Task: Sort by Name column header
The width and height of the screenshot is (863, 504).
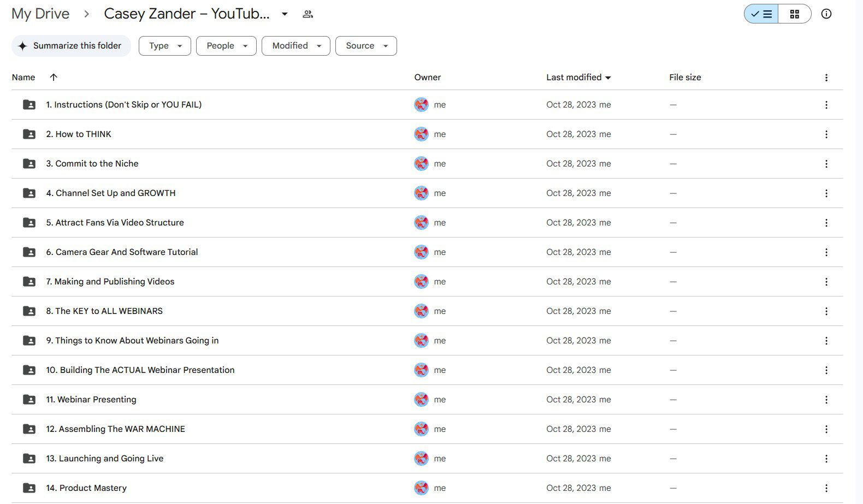Action: 23,78
